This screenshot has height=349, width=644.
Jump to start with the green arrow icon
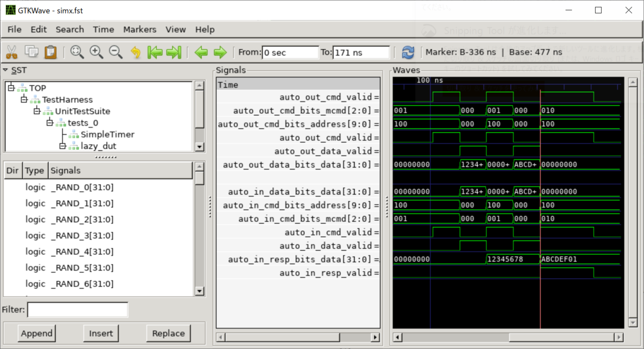coord(155,52)
